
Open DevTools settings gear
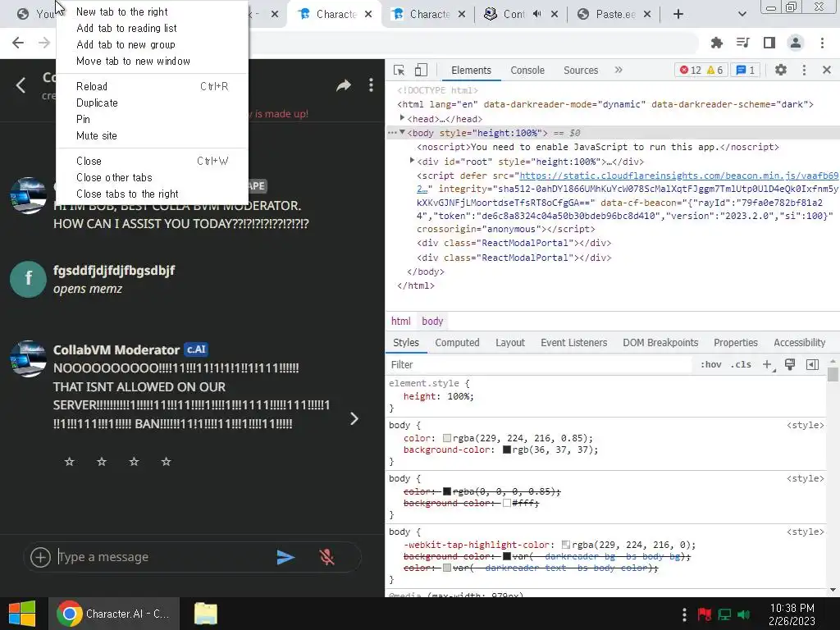click(x=781, y=70)
